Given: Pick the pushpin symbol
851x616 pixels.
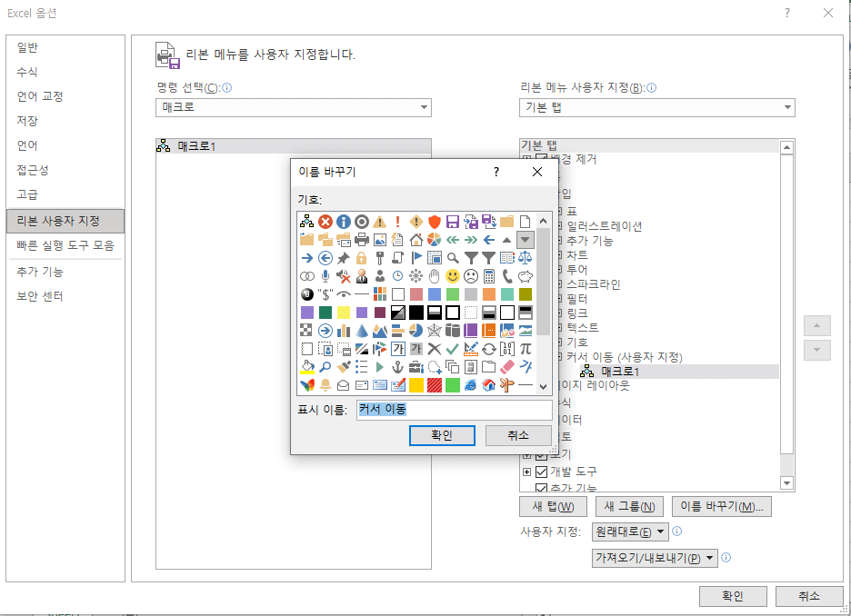Looking at the screenshot, I should (x=344, y=258).
